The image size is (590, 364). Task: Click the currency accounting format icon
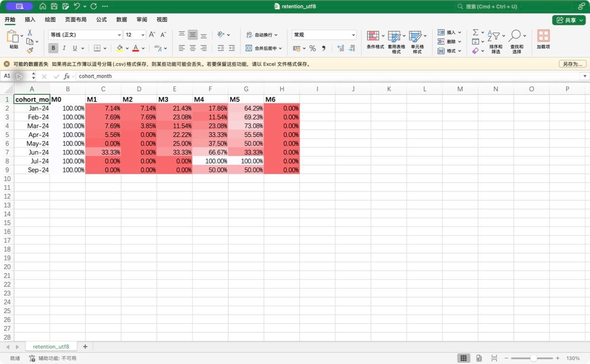click(296, 48)
